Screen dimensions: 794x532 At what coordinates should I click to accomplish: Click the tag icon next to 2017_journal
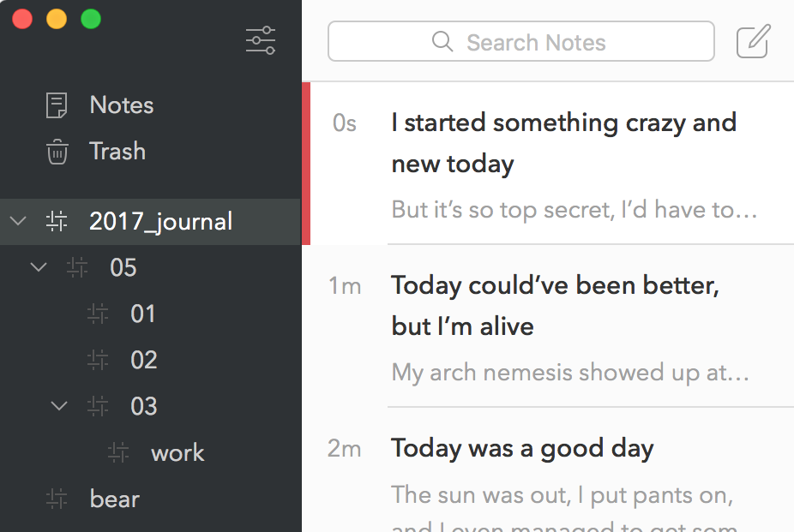tap(57, 221)
